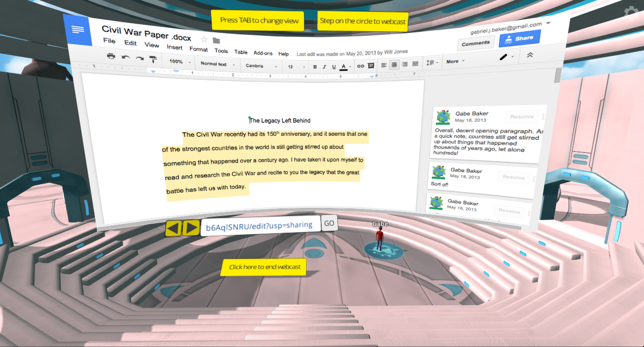Star the Civil War Paper document
644x347 pixels.
(x=204, y=39)
